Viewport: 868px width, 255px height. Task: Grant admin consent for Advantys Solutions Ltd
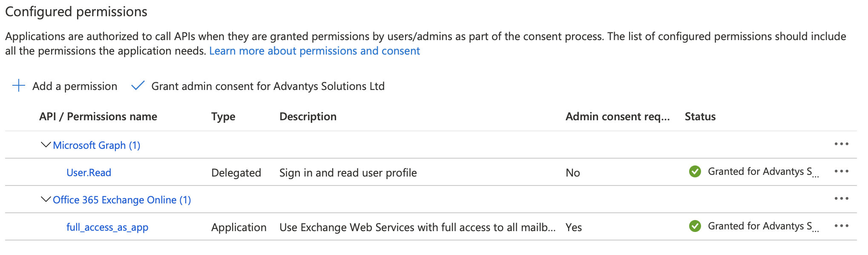[x=267, y=86]
